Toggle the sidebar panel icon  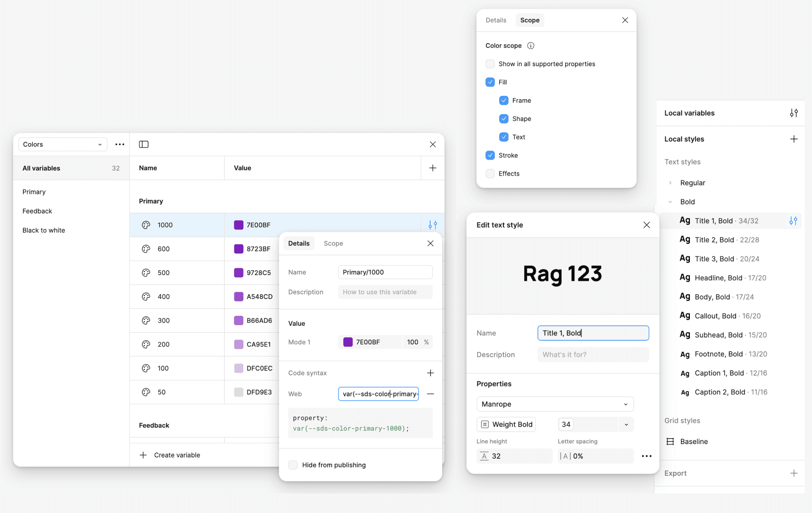point(144,144)
